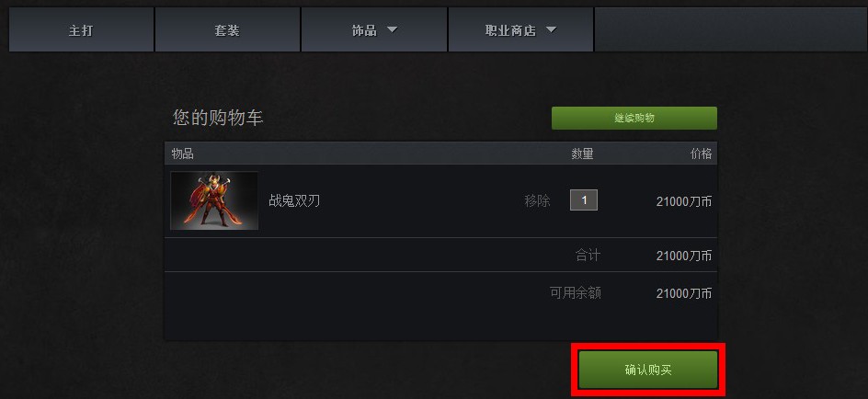Image resolution: width=868 pixels, height=399 pixels.
Task: Remove item via 移除 link
Action: click(537, 201)
